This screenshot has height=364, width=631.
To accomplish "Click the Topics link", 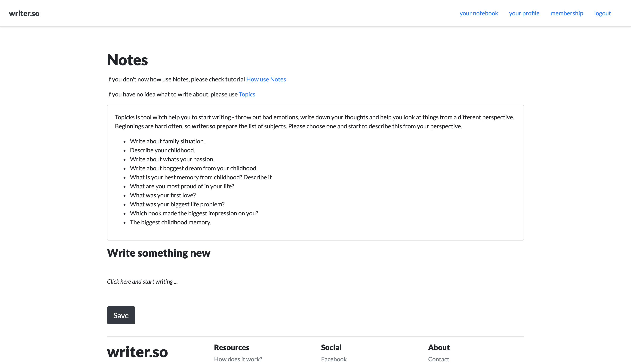I will [x=247, y=94].
